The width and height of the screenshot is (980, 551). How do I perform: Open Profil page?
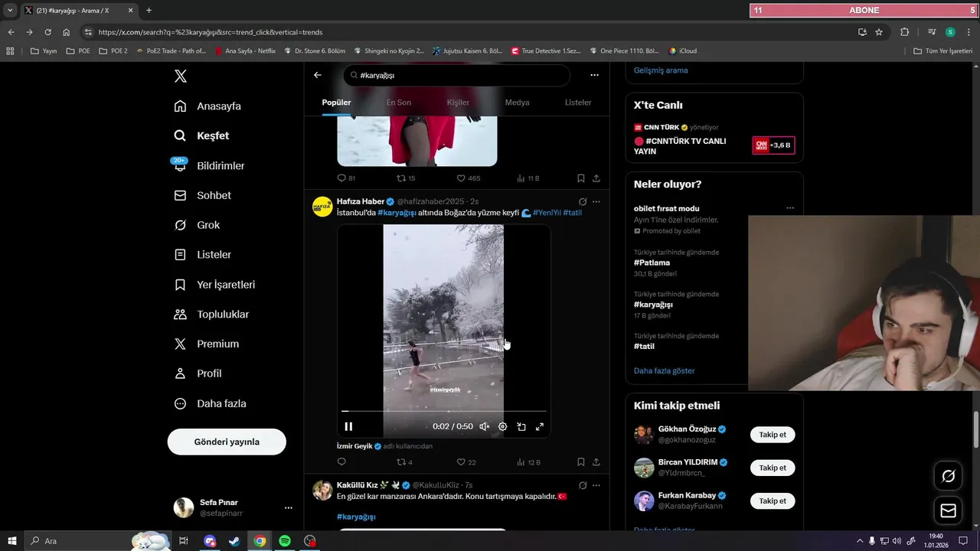coord(198,373)
